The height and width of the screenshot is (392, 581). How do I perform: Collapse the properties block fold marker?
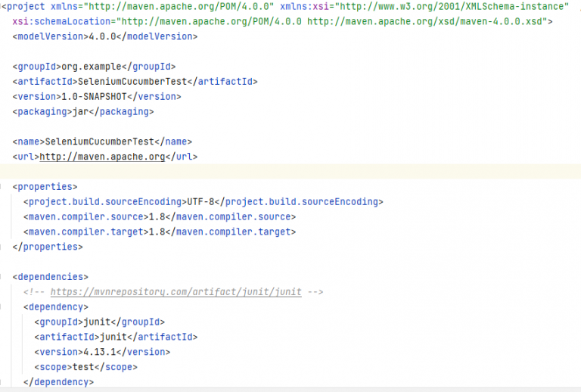click(4, 186)
